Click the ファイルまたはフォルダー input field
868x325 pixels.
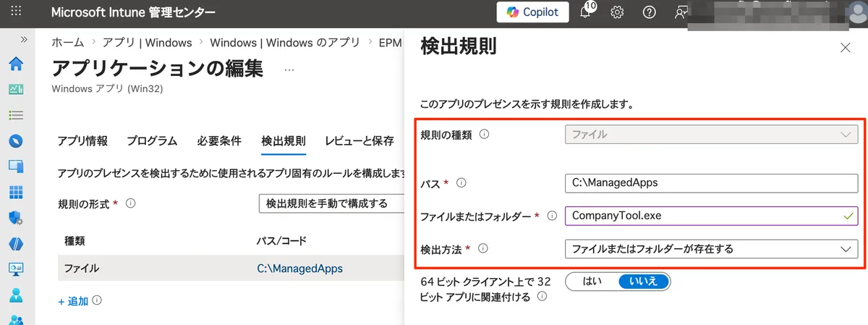point(711,216)
